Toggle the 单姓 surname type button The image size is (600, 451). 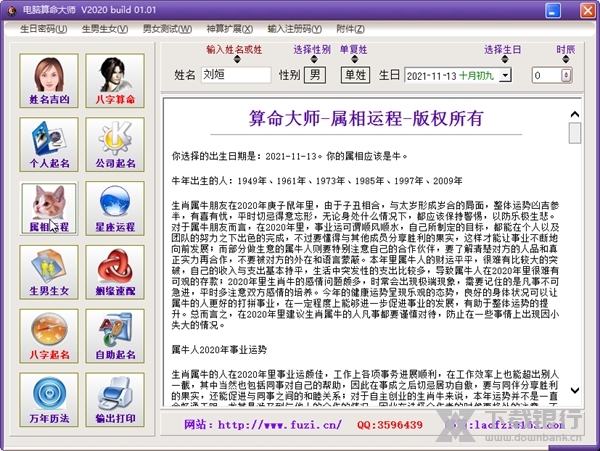[355, 75]
